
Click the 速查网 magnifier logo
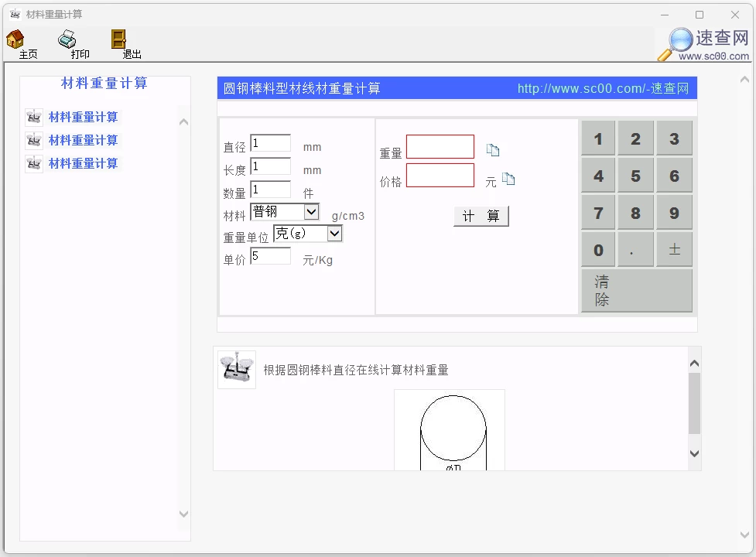click(678, 43)
